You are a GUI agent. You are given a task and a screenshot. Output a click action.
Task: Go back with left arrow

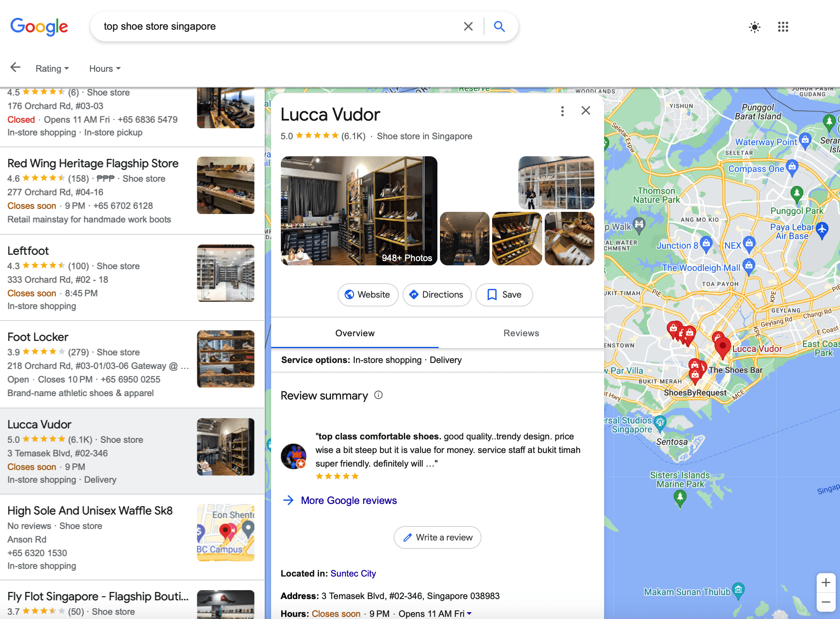15,68
